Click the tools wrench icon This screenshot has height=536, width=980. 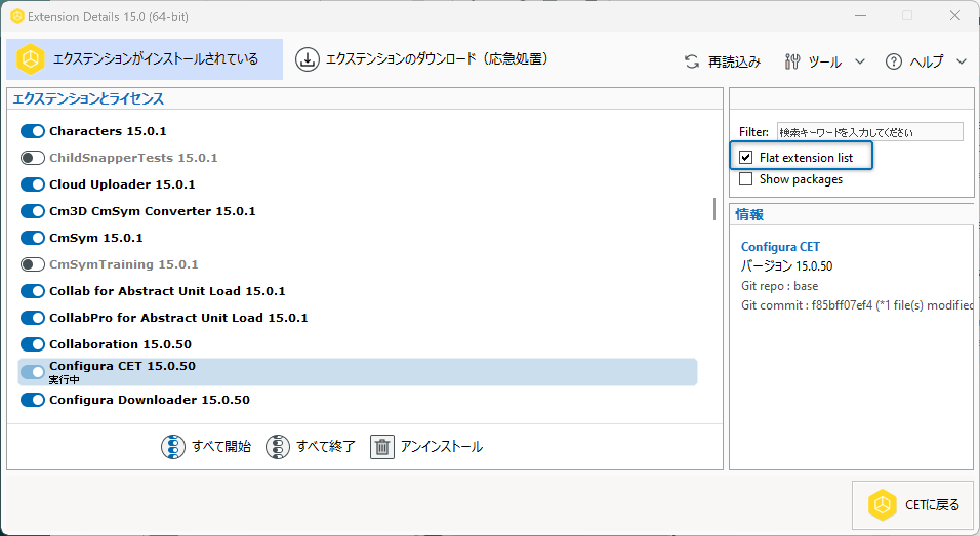(x=792, y=62)
